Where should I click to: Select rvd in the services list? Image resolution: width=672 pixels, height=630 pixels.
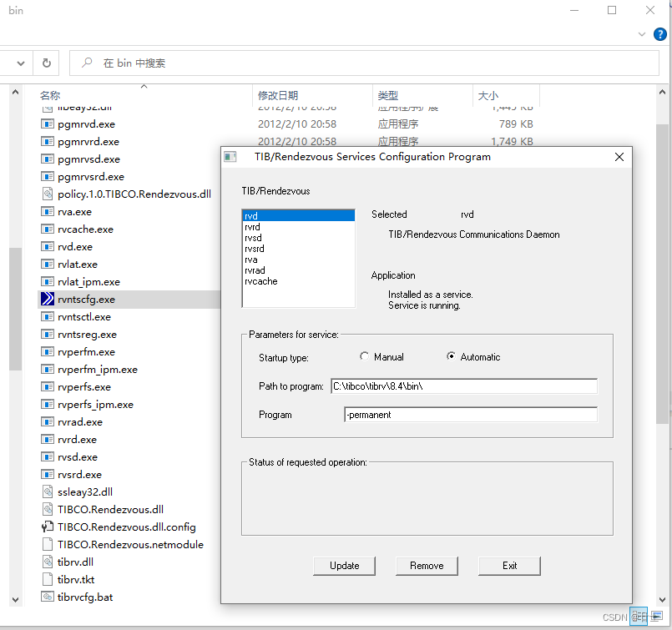pos(299,216)
